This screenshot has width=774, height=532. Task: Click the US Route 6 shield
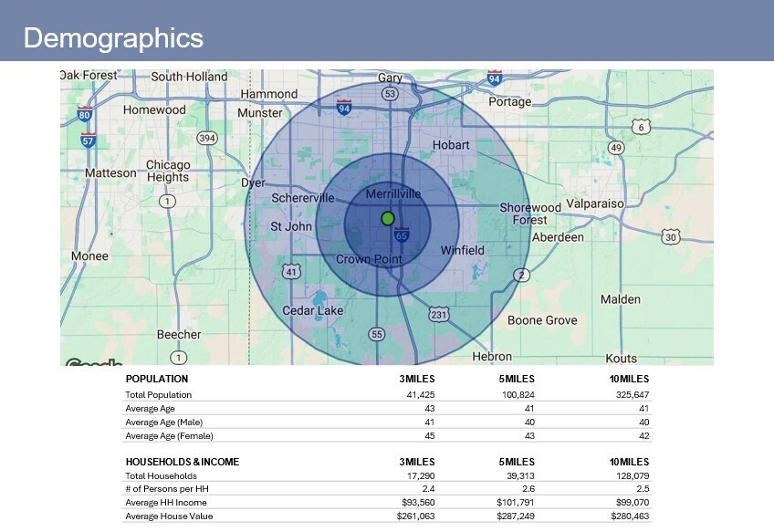tap(643, 127)
